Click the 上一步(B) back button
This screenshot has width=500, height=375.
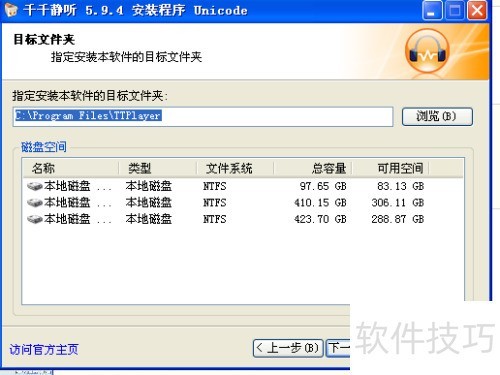288,348
